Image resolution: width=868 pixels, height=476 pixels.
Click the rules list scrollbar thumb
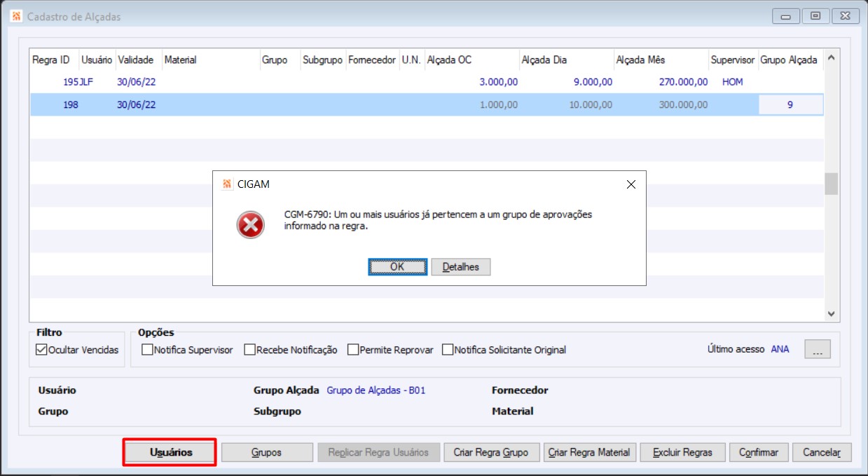pos(832,184)
